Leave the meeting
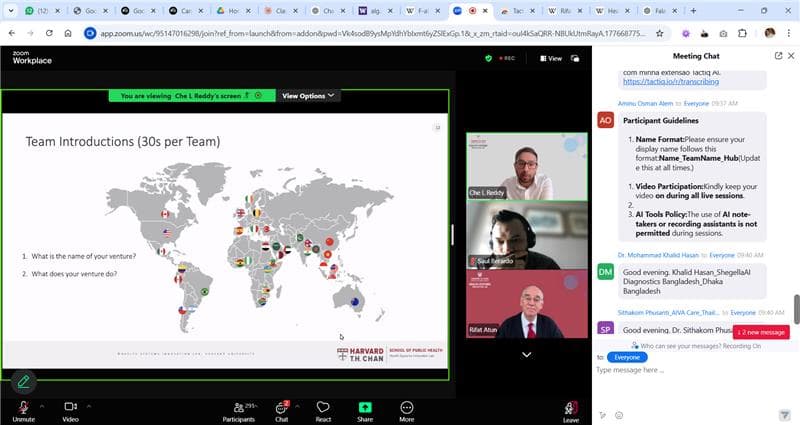The image size is (800, 425). [571, 412]
